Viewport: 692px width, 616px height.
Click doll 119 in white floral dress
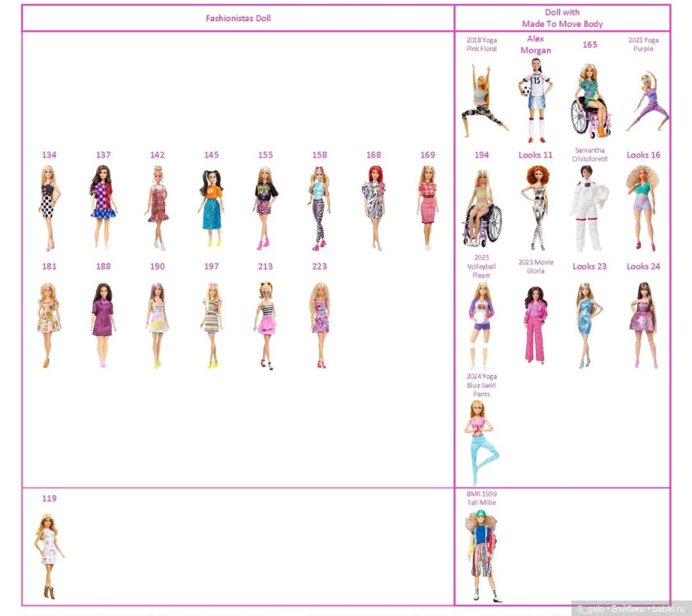(x=49, y=555)
